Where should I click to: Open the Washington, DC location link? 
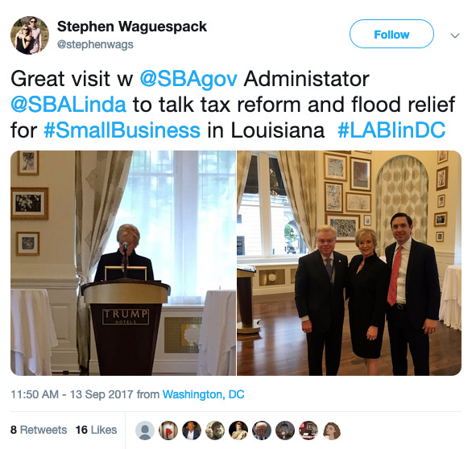[x=204, y=394]
